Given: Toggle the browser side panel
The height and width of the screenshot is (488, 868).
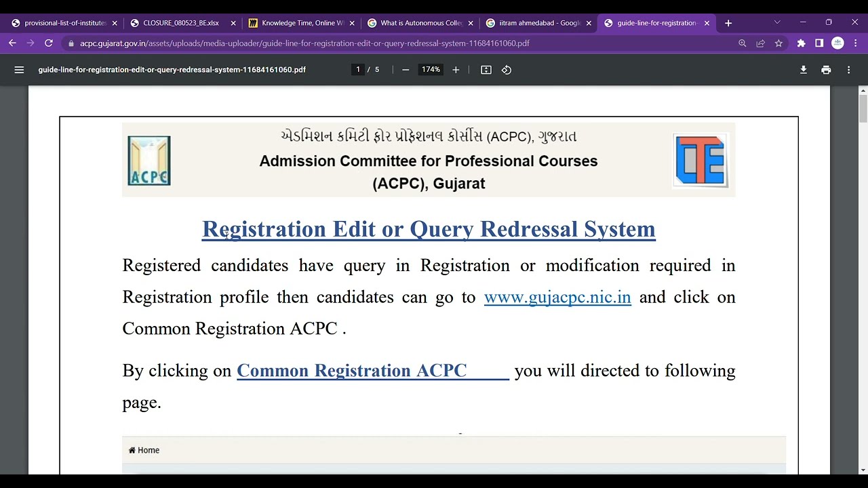Looking at the screenshot, I should point(819,43).
